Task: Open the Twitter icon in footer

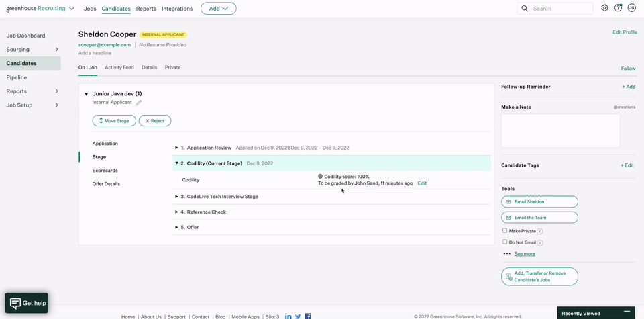Action: [x=298, y=316]
